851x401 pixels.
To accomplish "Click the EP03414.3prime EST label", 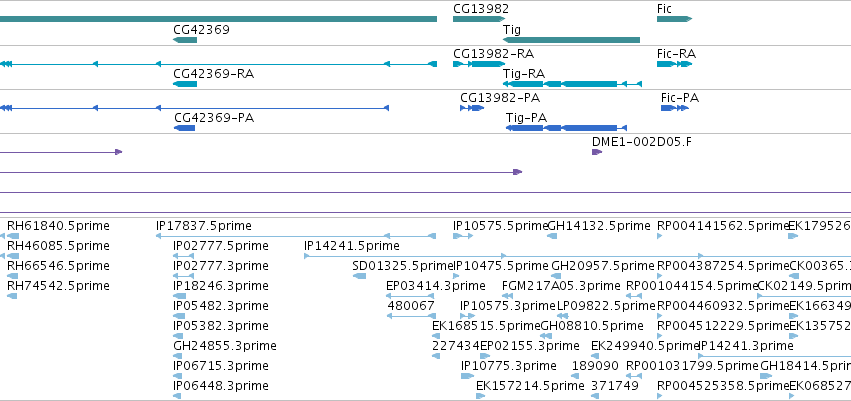I will tap(436, 285).
